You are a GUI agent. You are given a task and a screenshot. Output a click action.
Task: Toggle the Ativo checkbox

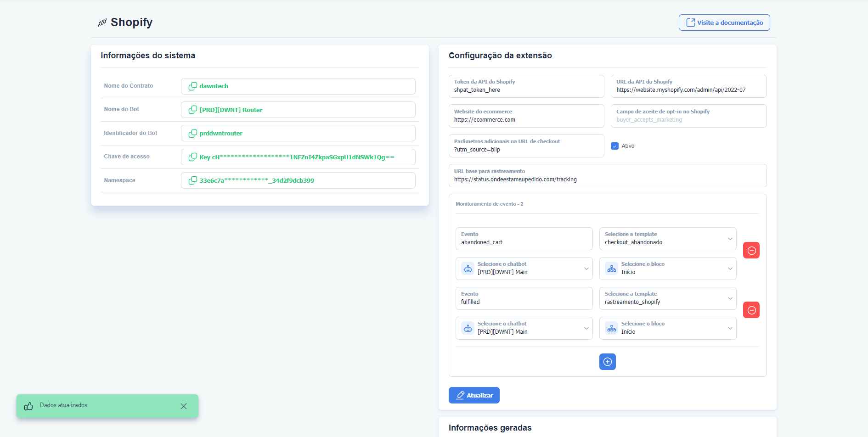[x=614, y=146]
